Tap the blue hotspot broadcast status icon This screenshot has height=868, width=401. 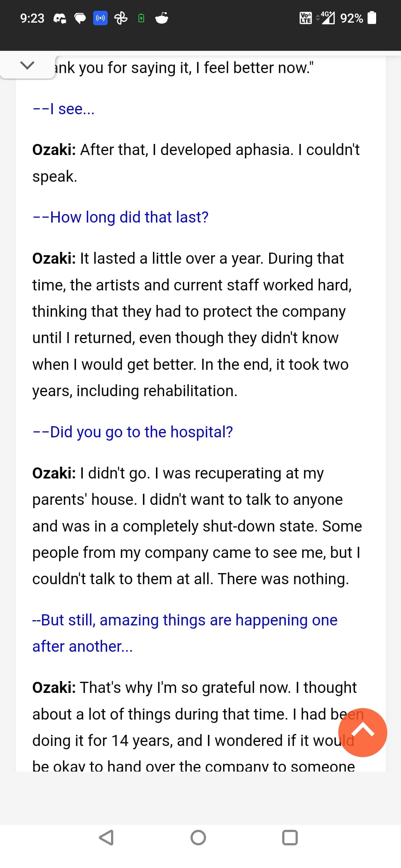pyautogui.click(x=100, y=18)
